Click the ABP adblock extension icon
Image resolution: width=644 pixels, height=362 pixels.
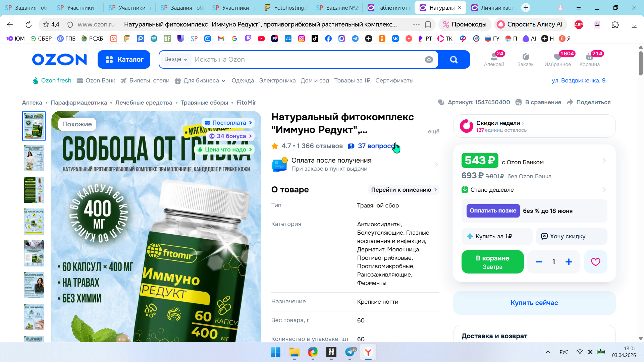point(579,24)
